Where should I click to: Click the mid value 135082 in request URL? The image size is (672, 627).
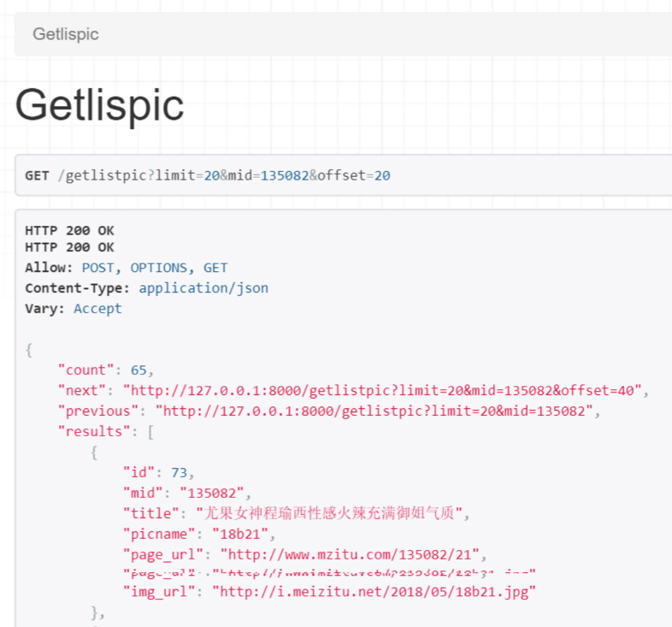tap(285, 176)
